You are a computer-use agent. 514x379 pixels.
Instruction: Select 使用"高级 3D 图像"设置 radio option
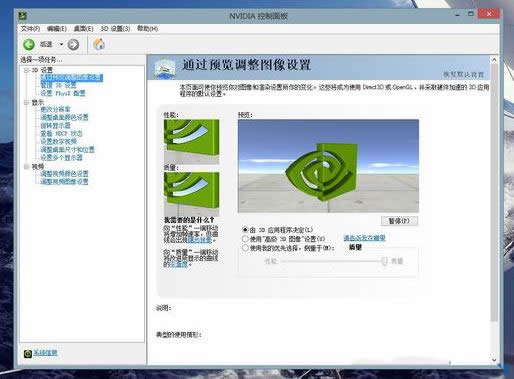tap(245, 239)
